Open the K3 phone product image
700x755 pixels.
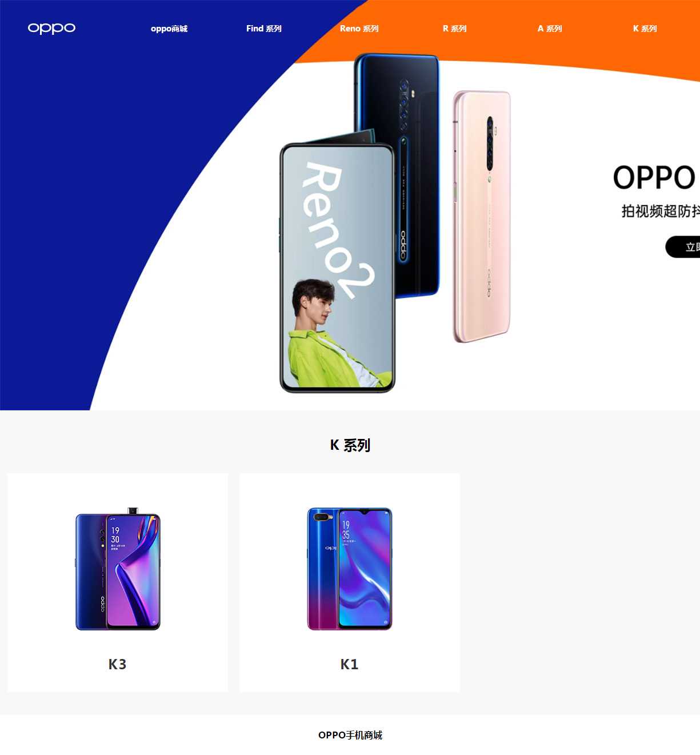118,569
